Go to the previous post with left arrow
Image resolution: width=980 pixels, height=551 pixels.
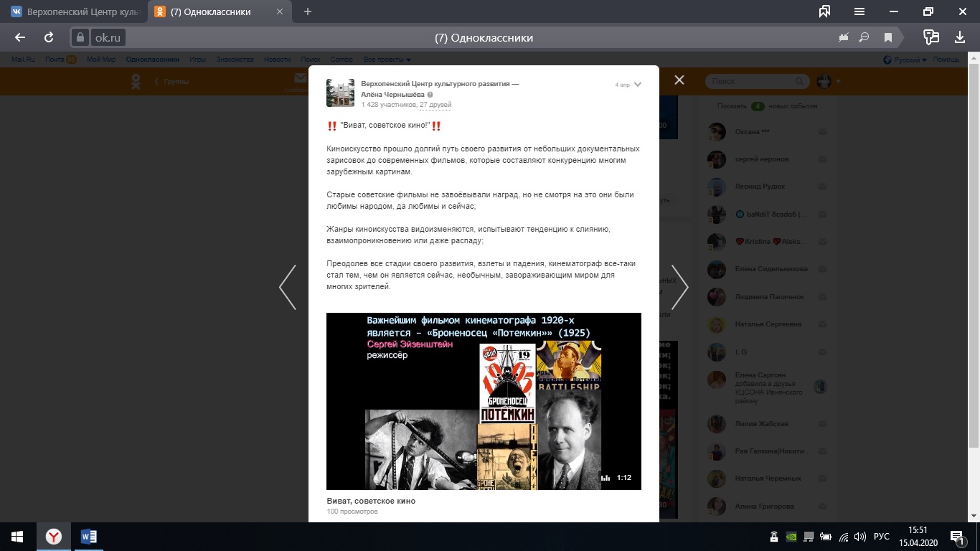pos(288,287)
